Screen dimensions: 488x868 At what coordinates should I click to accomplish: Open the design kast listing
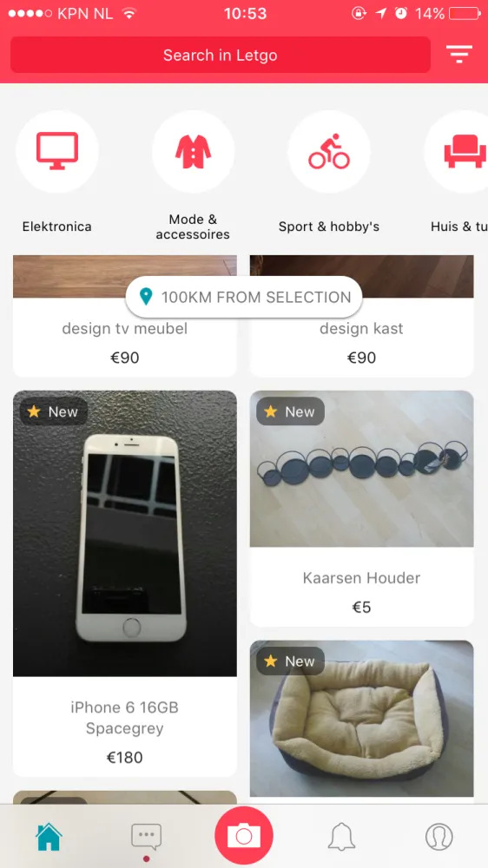[362, 316]
